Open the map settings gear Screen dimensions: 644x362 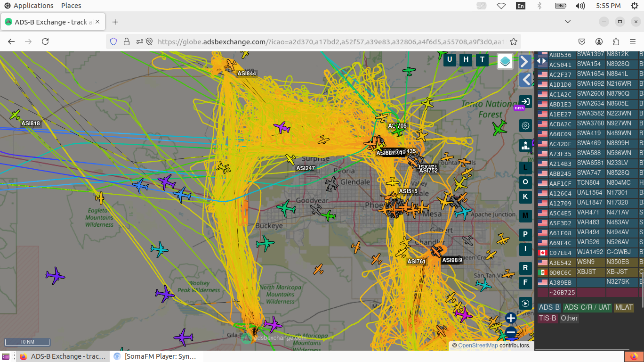(526, 125)
